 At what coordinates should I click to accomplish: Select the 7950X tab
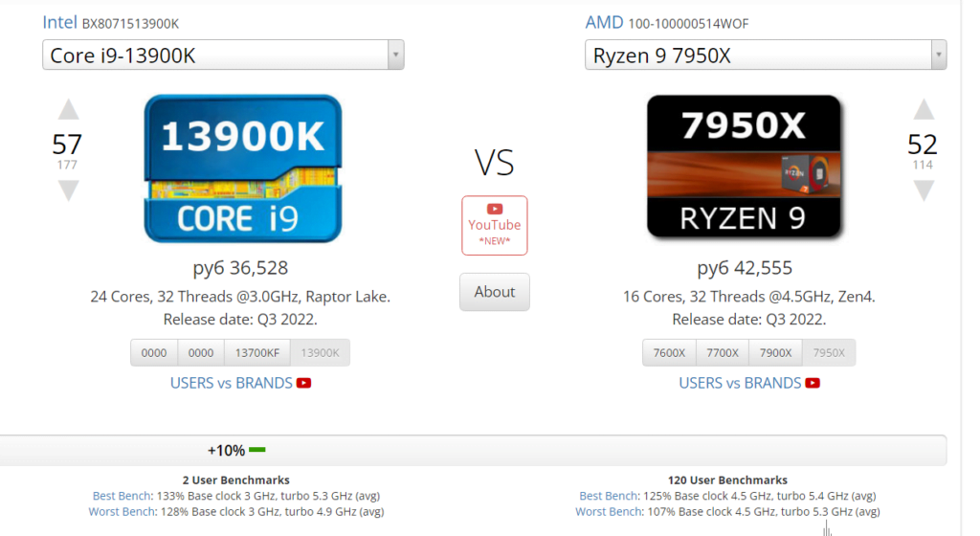(829, 353)
